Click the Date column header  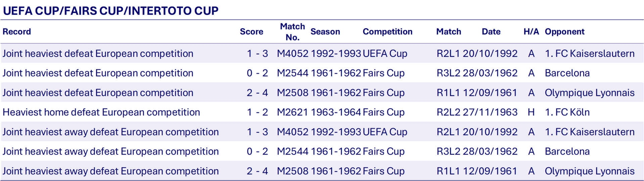pos(491,32)
